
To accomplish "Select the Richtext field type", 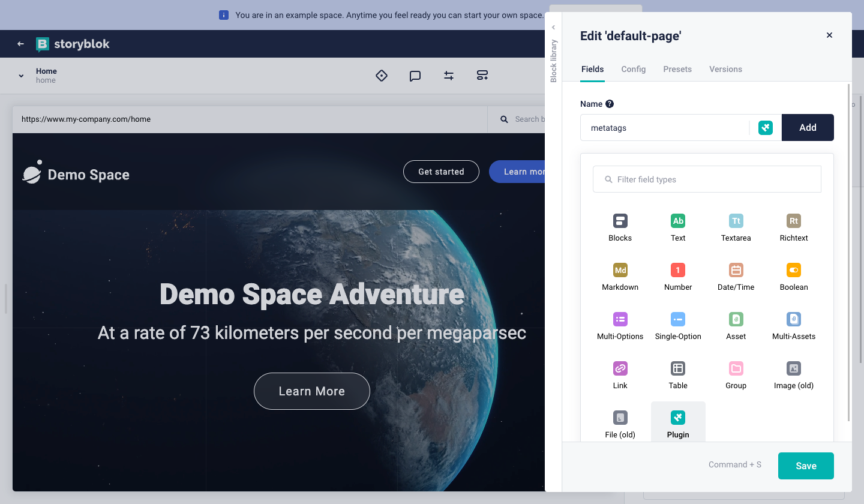I will click(794, 228).
